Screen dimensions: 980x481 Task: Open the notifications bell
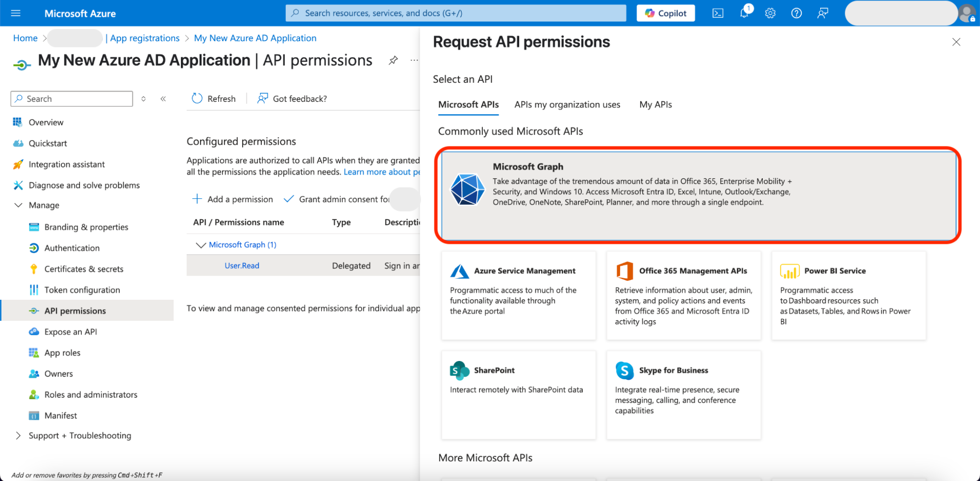tap(745, 12)
